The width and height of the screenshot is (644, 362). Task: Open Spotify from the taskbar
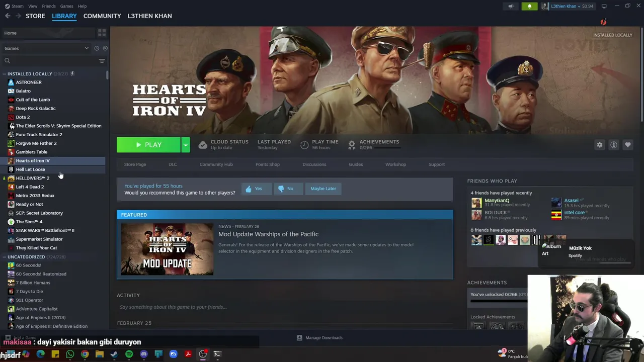click(x=129, y=354)
